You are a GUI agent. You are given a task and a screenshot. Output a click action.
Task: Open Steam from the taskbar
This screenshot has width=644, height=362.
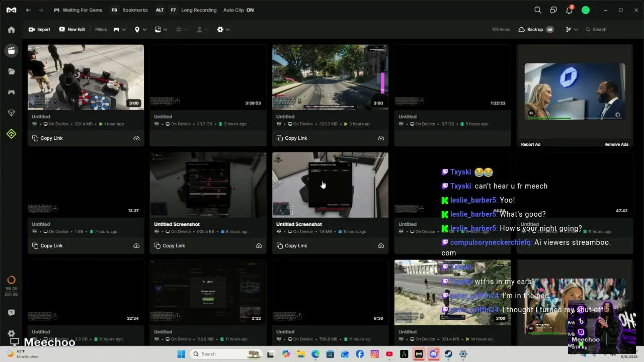448,354
